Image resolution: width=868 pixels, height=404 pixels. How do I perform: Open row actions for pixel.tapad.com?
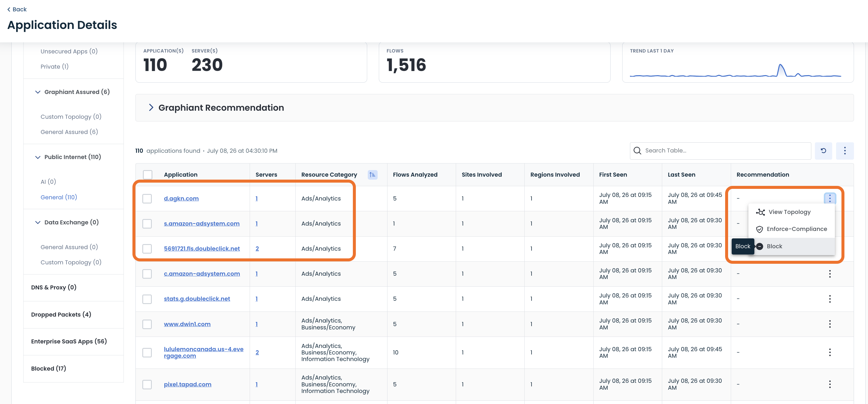(830, 384)
